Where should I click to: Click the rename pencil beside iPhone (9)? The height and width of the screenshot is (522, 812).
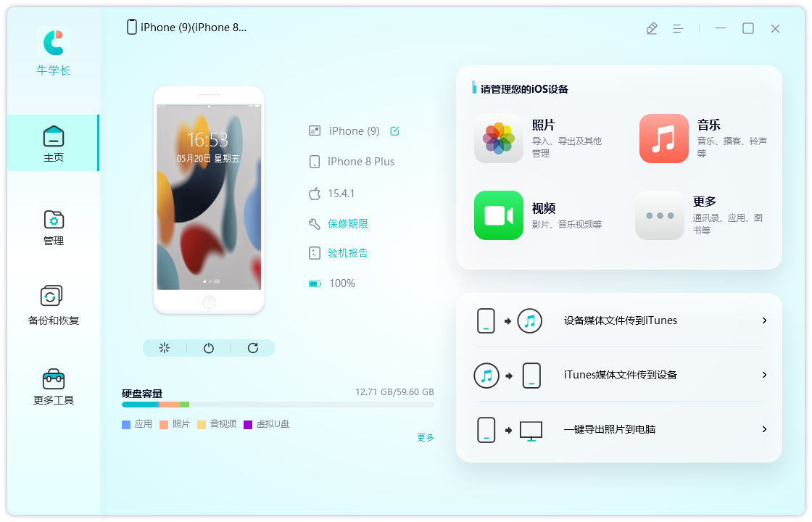tap(394, 131)
